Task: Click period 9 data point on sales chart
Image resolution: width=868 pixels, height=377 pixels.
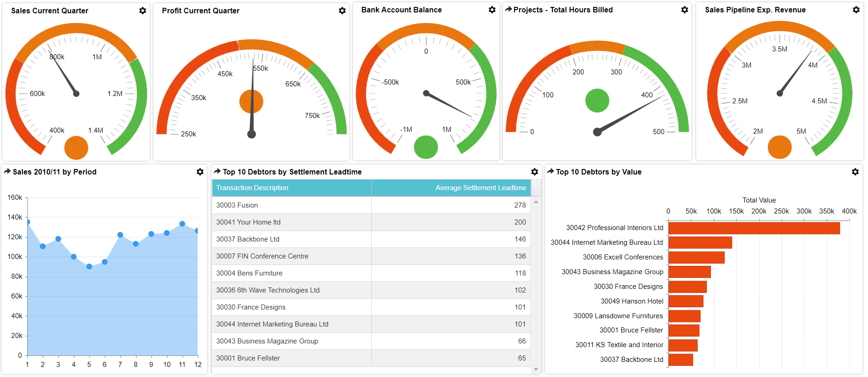Action: [151, 234]
